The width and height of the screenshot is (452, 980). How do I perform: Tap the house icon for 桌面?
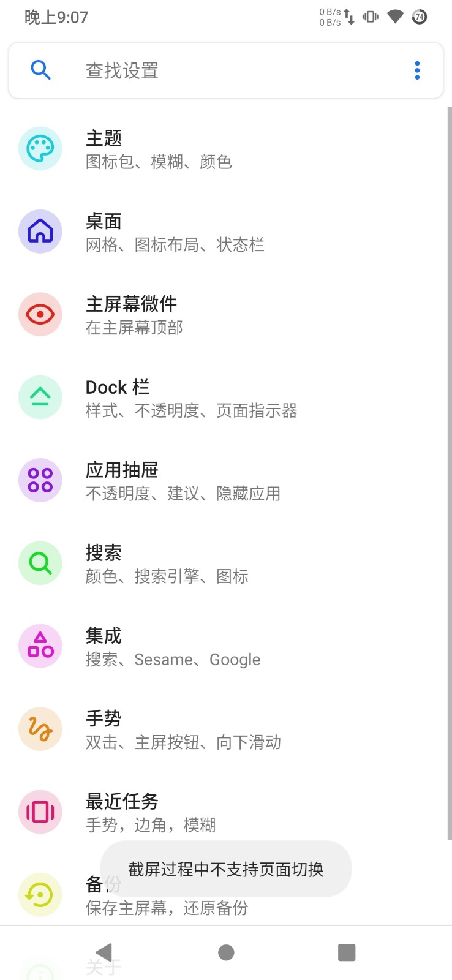point(40,232)
